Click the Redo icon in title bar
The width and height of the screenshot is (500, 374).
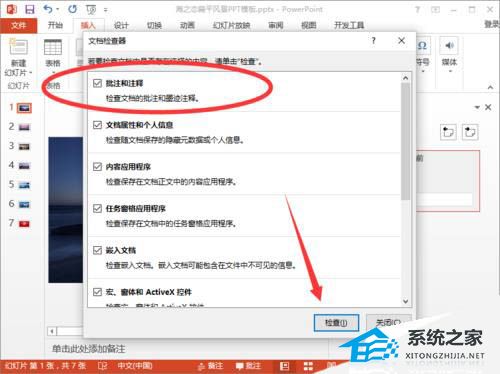pyautogui.click(x=72, y=9)
